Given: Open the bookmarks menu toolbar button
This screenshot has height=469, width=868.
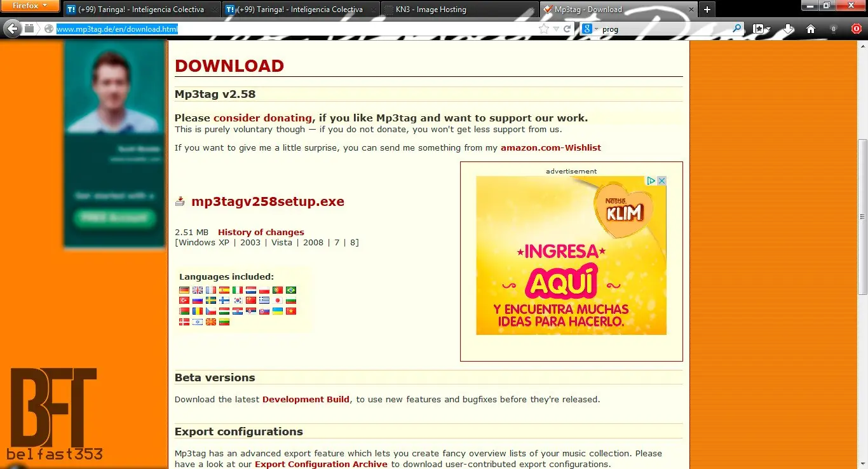Looking at the screenshot, I should [757, 29].
